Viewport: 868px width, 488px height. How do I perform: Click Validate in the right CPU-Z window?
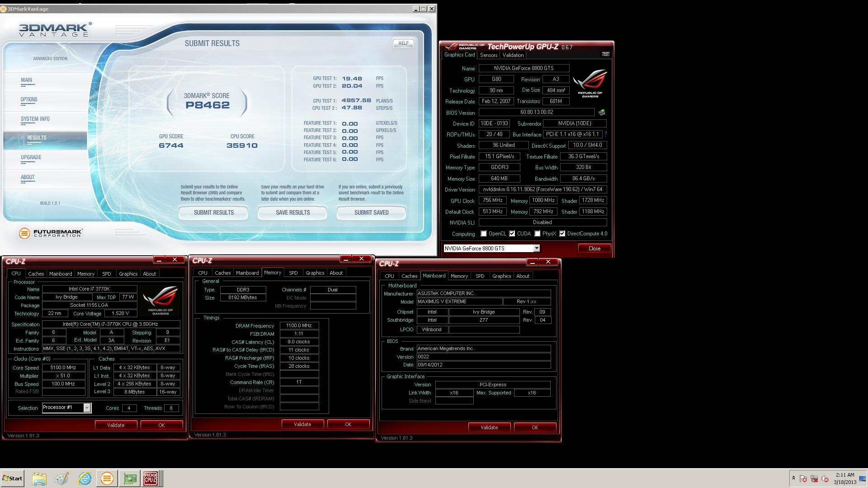489,427
